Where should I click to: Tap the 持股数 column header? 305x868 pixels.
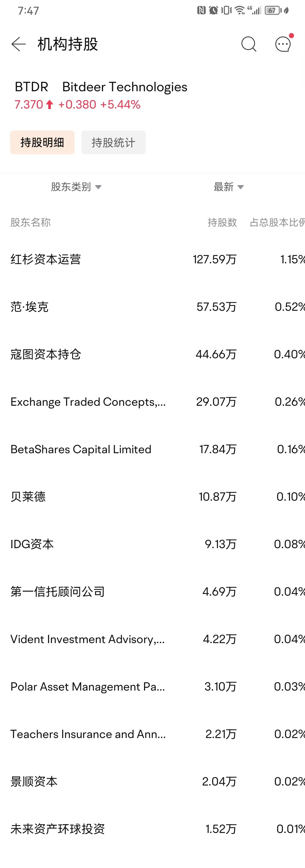[223, 222]
